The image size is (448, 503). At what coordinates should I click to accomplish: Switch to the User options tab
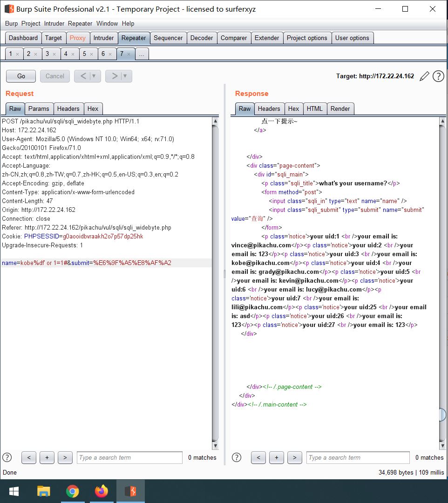coord(352,38)
